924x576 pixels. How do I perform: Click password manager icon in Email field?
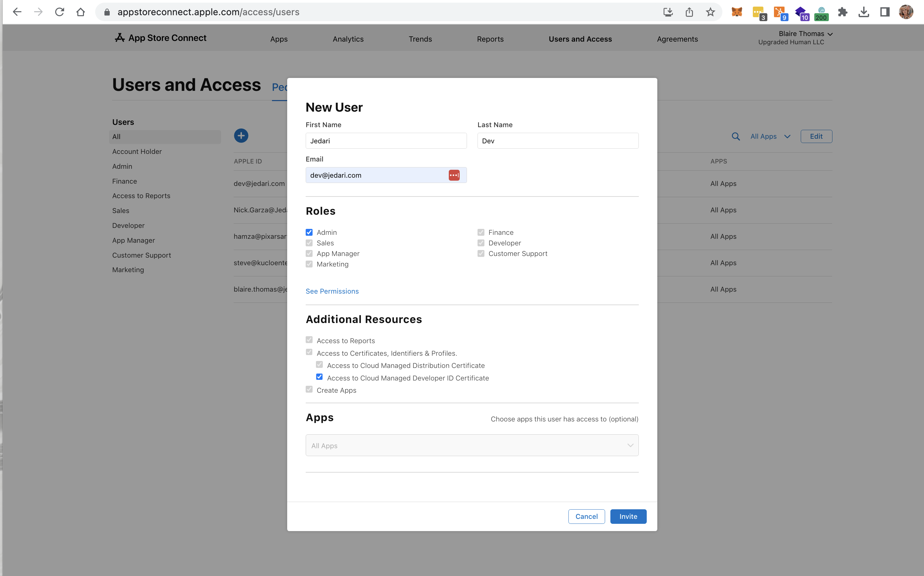click(x=454, y=175)
